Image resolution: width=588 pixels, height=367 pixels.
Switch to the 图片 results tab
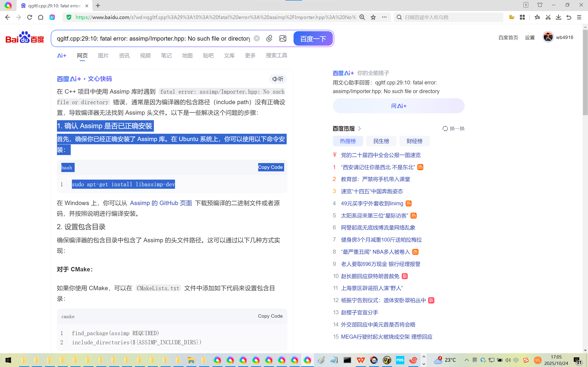(x=103, y=56)
